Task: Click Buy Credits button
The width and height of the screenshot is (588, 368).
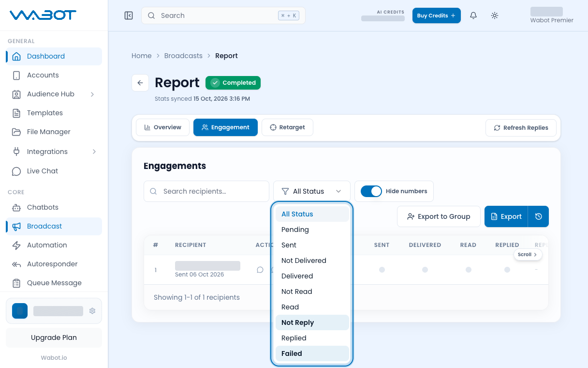Action: coord(436,15)
